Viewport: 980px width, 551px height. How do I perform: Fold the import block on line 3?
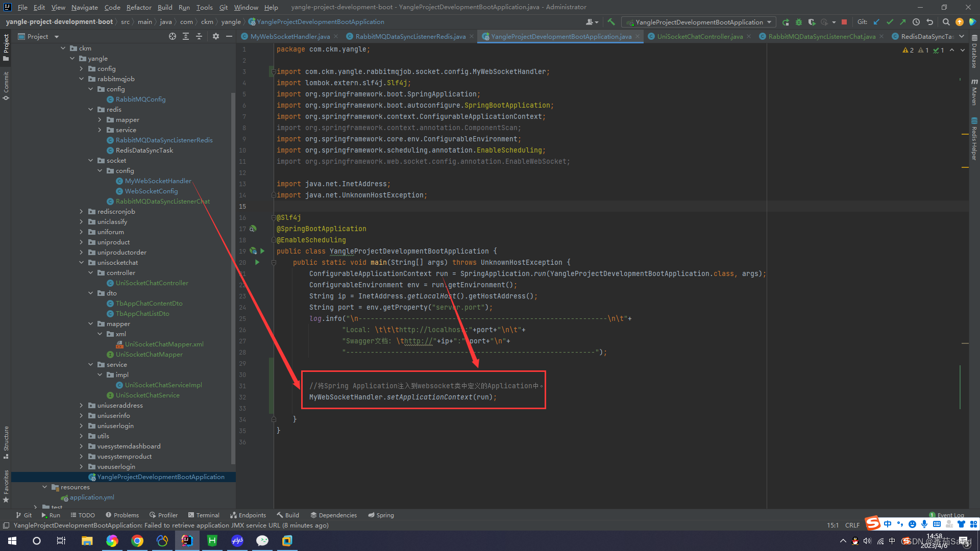(274, 71)
